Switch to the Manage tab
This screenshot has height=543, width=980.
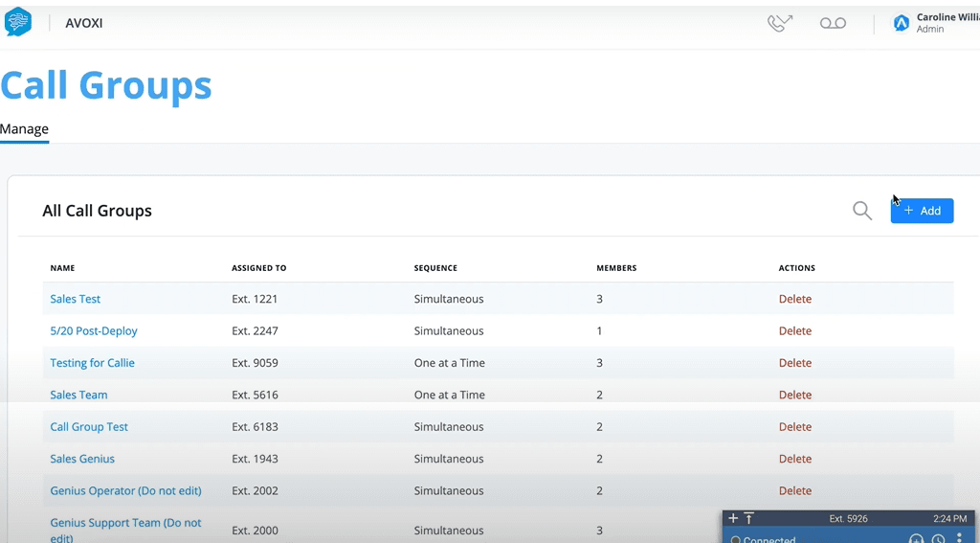pos(24,129)
